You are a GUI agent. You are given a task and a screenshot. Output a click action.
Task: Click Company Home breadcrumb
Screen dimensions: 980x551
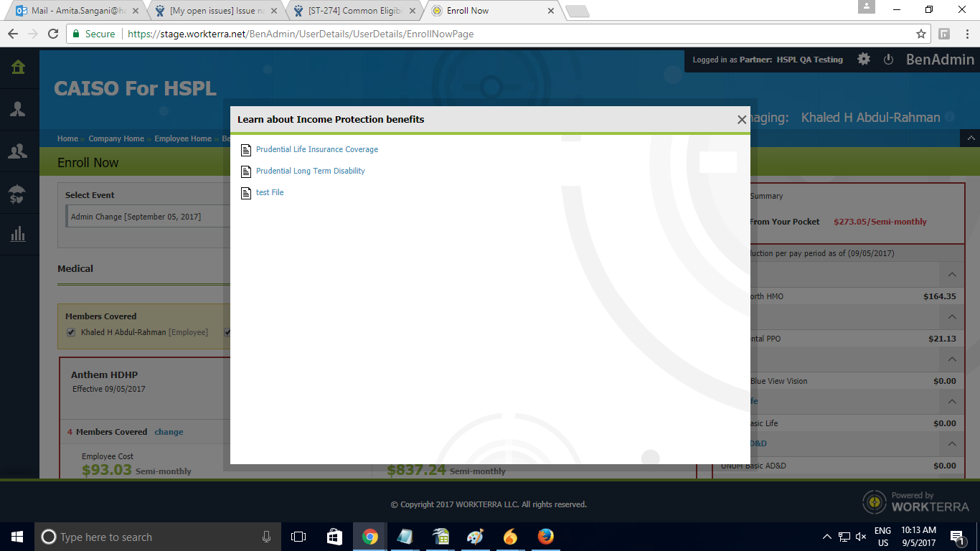116,138
